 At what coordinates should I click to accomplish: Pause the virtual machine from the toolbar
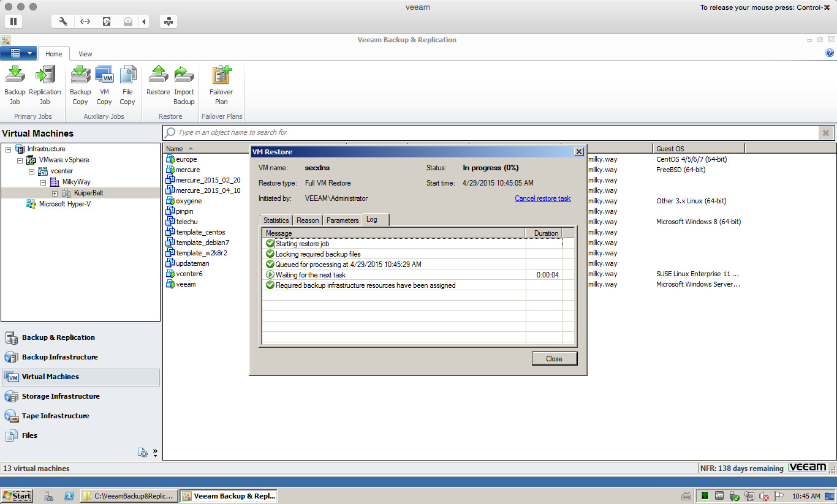click(x=13, y=21)
